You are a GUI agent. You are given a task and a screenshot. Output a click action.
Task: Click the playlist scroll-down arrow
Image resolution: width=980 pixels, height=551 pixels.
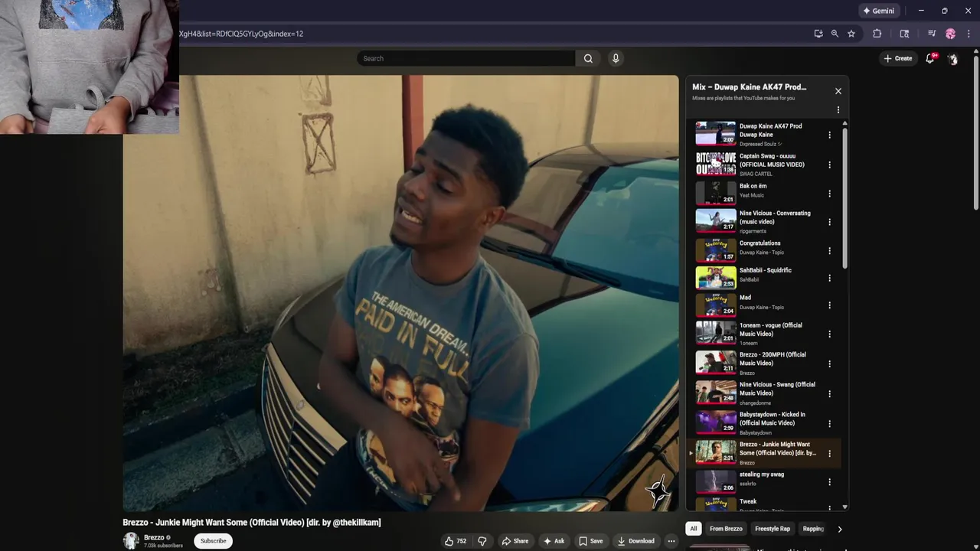(845, 507)
